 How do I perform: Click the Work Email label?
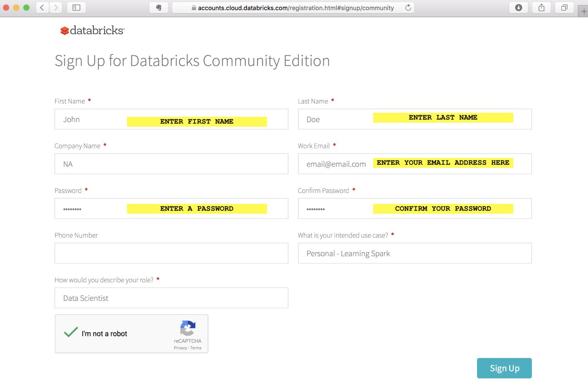pyautogui.click(x=314, y=146)
